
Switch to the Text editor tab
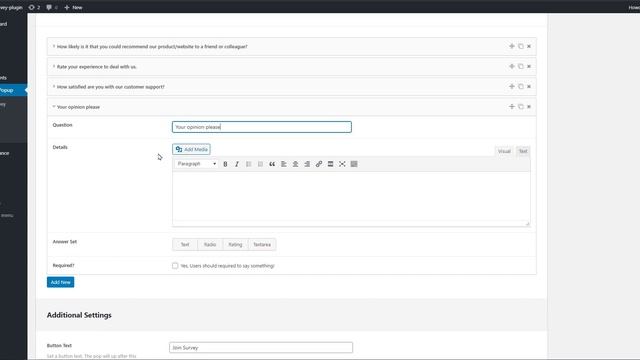(523, 151)
